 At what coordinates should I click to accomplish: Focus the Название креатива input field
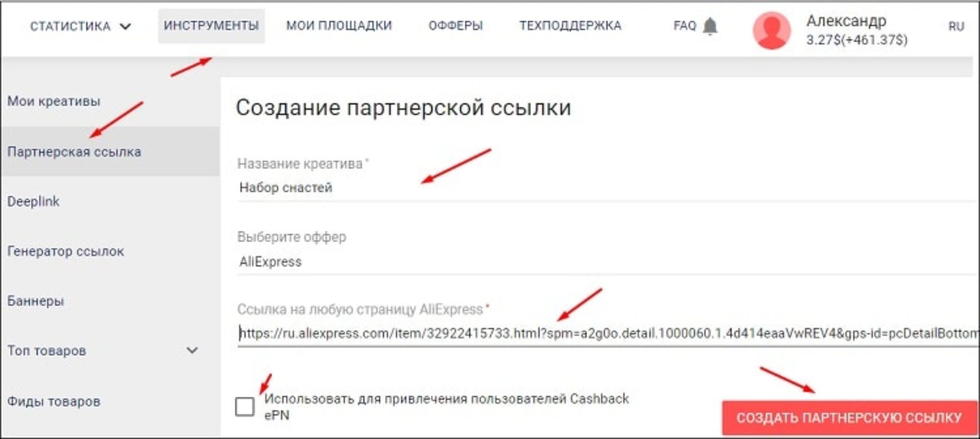(x=608, y=187)
